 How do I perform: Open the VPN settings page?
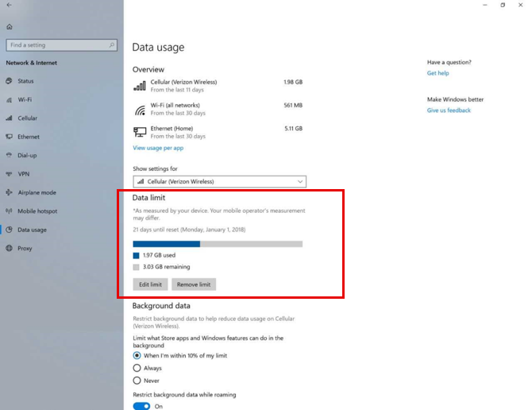[x=23, y=174]
